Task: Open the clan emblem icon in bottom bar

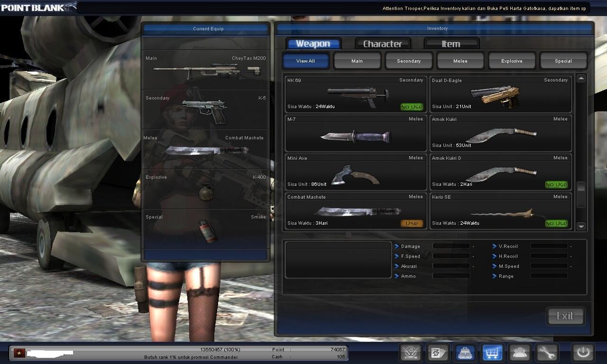Action: (411, 353)
